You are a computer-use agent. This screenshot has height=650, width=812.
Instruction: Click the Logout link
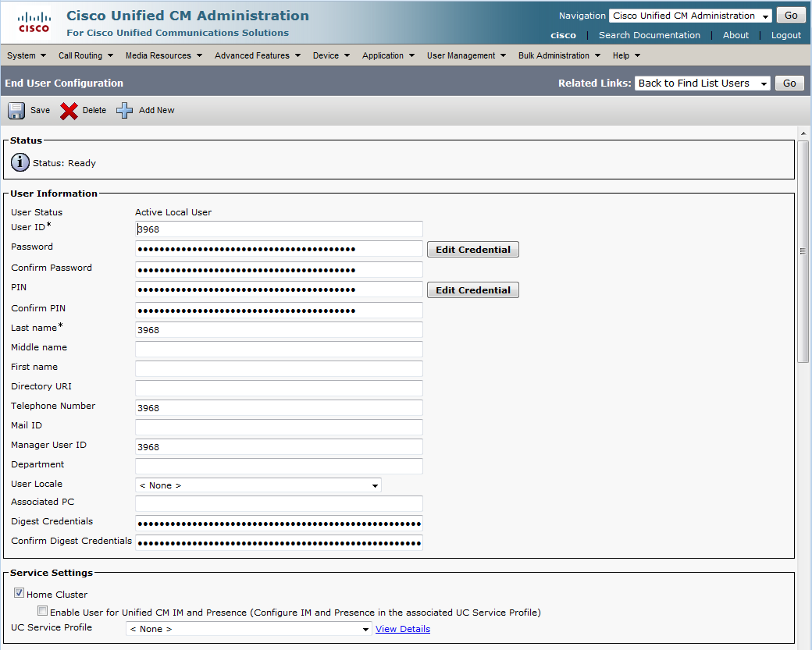(x=785, y=35)
